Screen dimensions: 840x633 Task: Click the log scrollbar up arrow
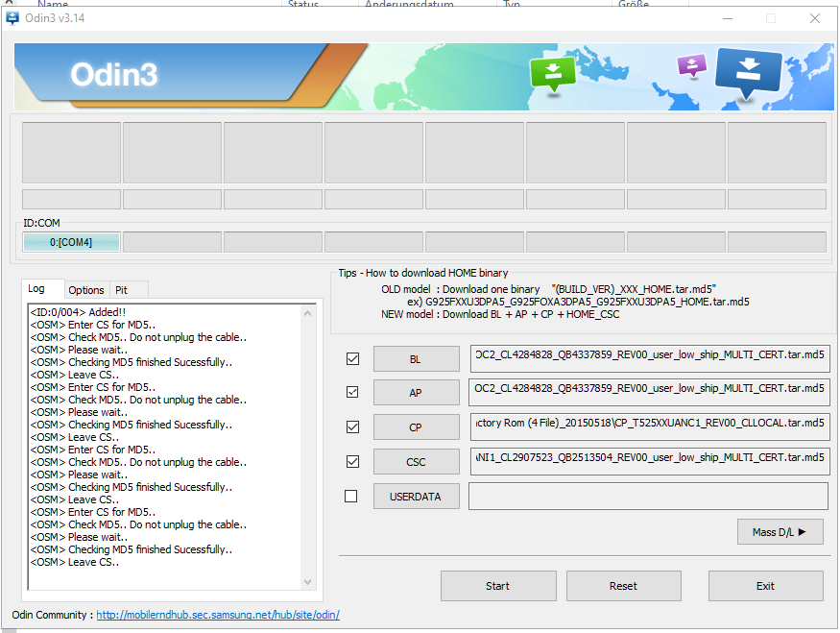tap(307, 313)
